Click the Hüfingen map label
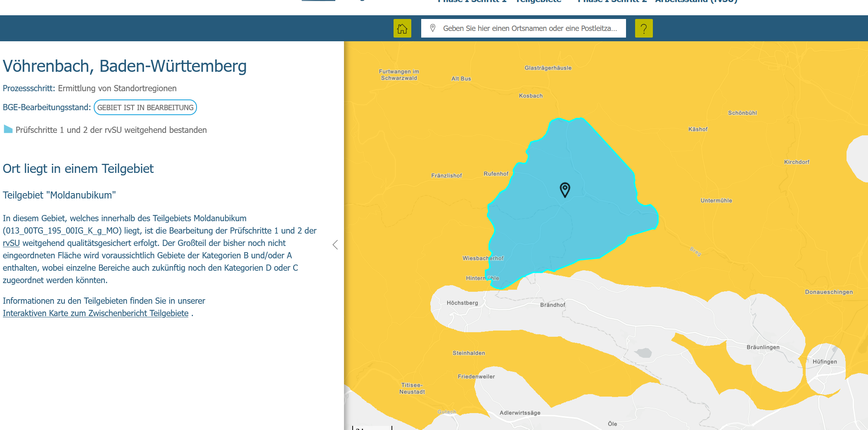The height and width of the screenshot is (430, 868). coord(825,361)
